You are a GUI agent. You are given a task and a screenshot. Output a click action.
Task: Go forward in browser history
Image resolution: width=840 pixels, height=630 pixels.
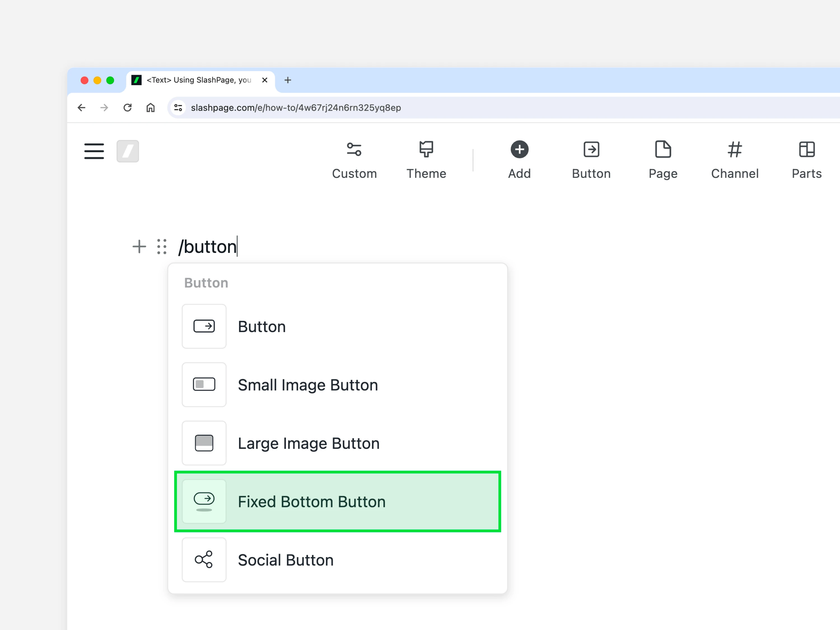pyautogui.click(x=104, y=108)
